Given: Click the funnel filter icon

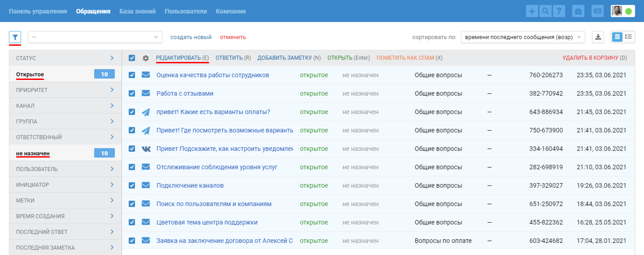Looking at the screenshot, I should [15, 37].
